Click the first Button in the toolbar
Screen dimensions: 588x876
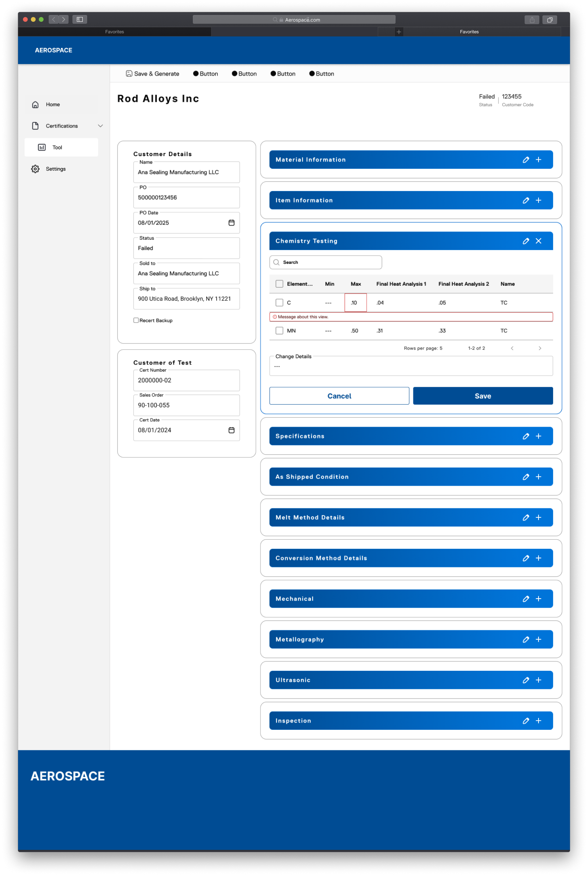[206, 74]
